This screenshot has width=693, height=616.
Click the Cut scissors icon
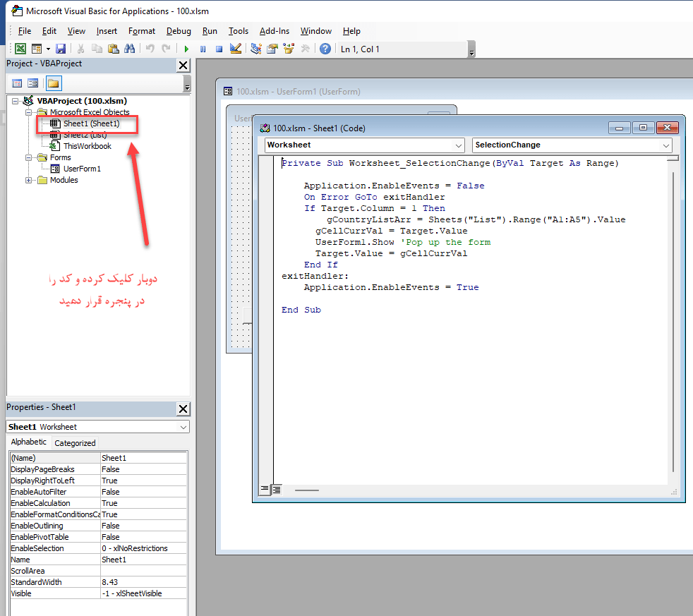click(80, 49)
